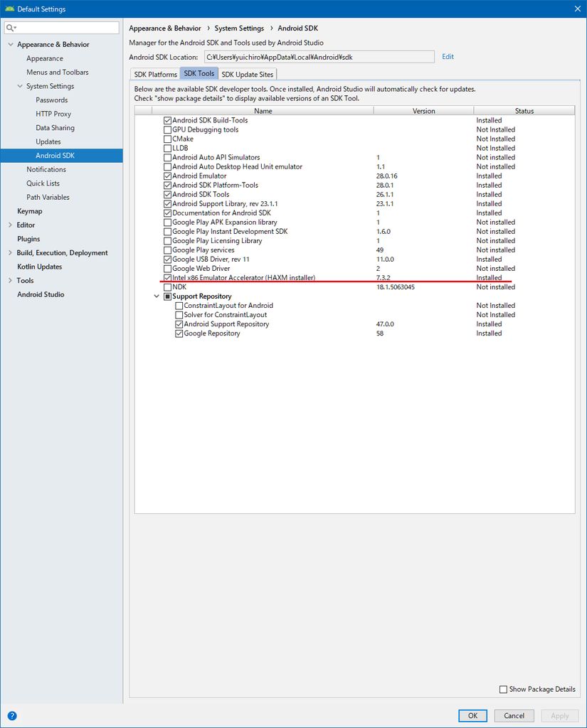Expand the Editor settings node

click(10, 225)
